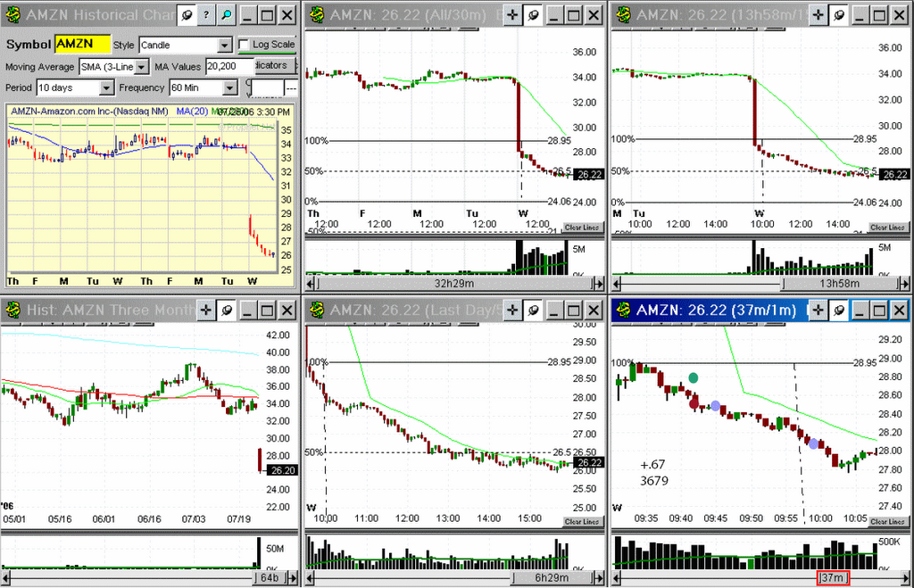
Task: Click Clear Lines in the 13h58m chart
Action: [888, 228]
